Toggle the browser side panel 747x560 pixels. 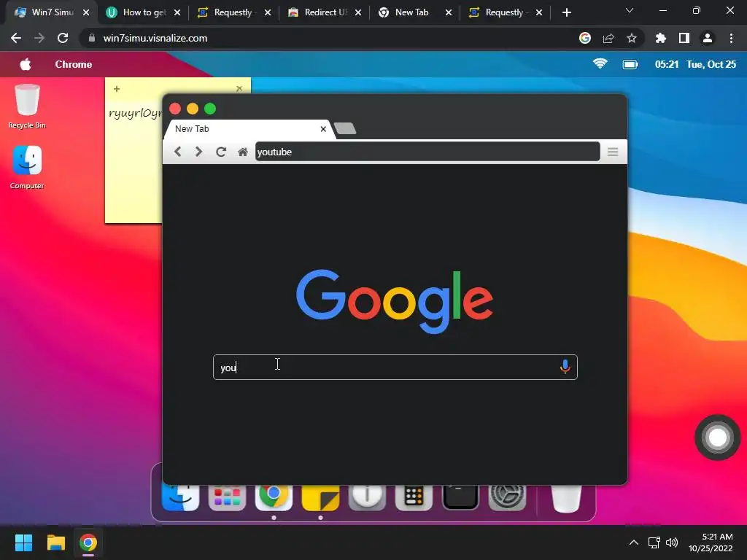pyautogui.click(x=684, y=38)
